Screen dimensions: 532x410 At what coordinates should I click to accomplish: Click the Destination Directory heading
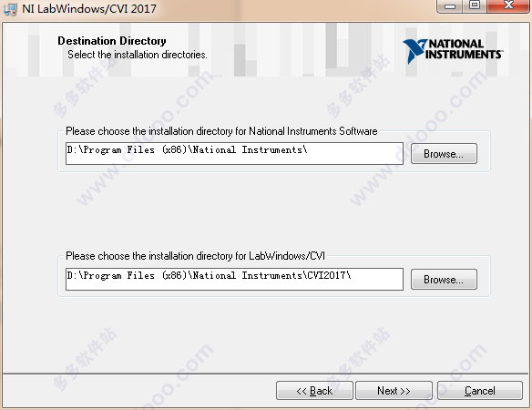point(112,41)
